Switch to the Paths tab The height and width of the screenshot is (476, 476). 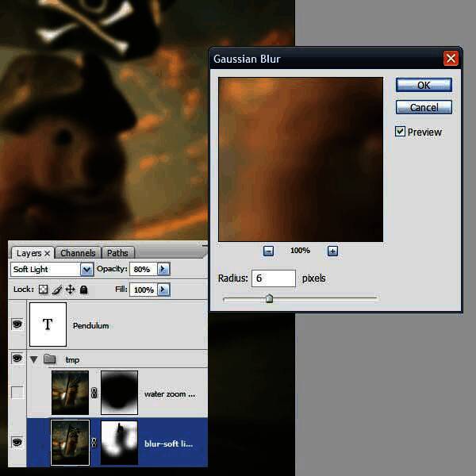117,253
